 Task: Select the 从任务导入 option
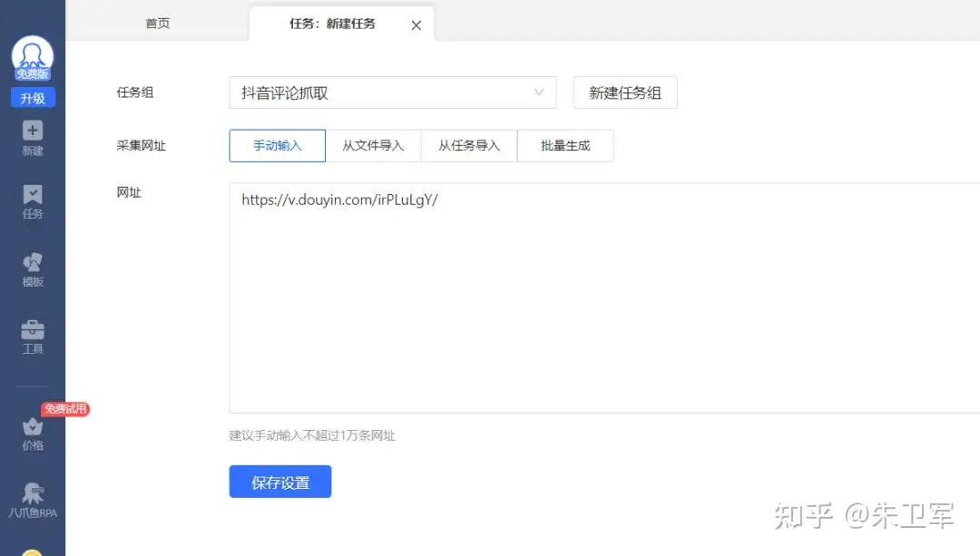(x=469, y=145)
